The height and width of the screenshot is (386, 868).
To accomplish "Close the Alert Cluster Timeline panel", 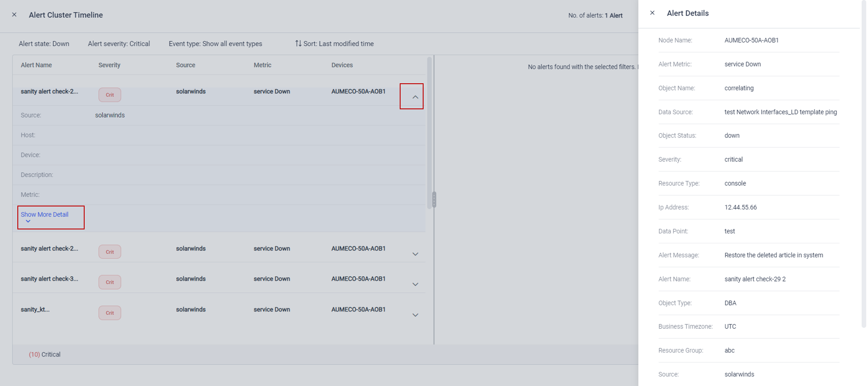I will coord(14,15).
